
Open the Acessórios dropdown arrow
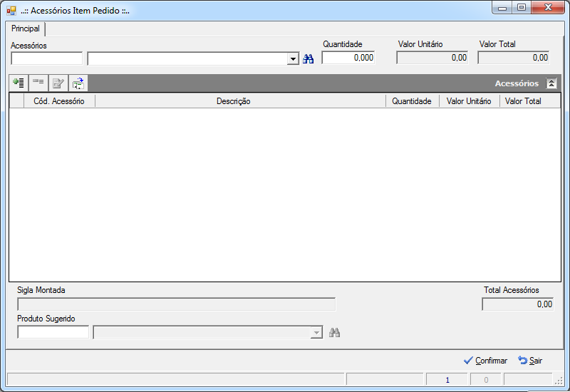pos(293,59)
